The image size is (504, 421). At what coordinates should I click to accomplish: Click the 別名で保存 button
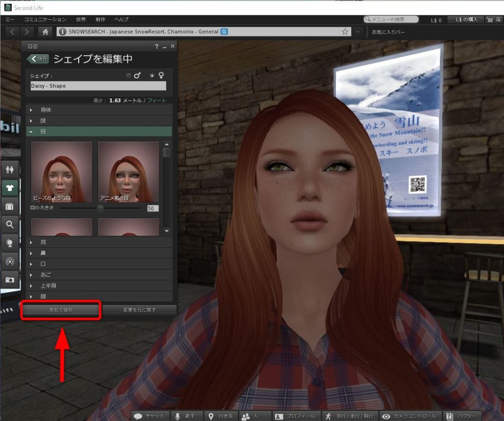61,310
